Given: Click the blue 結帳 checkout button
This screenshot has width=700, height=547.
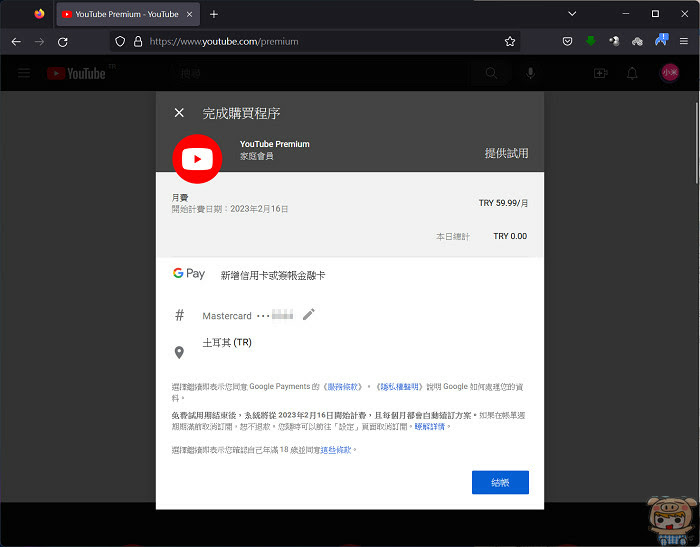Looking at the screenshot, I should coord(500,482).
